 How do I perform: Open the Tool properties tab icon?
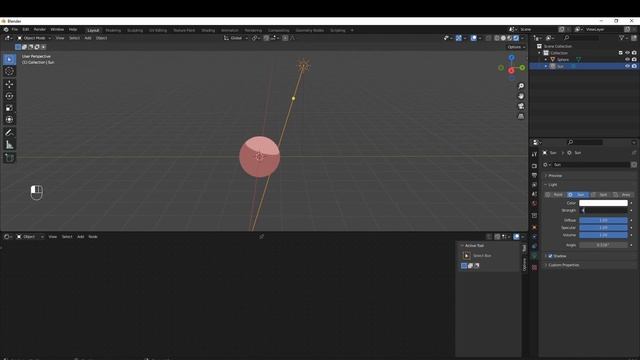point(534,154)
